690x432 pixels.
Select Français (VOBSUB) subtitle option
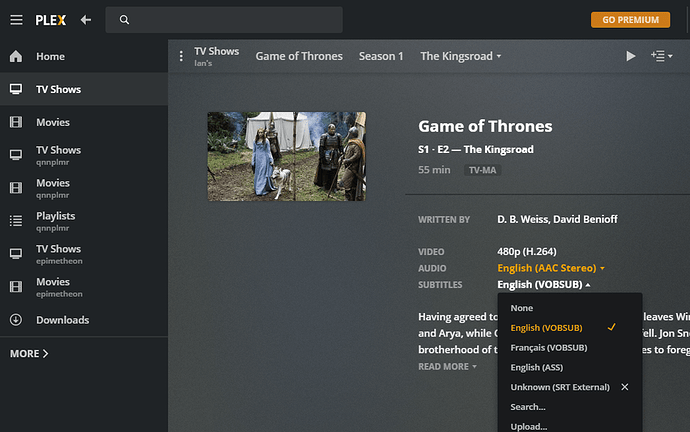570,348
